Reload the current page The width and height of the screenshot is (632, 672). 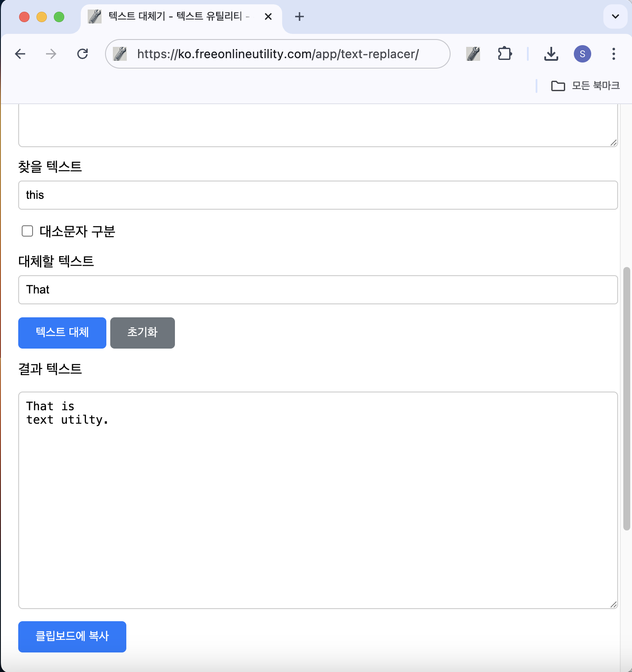(x=82, y=54)
